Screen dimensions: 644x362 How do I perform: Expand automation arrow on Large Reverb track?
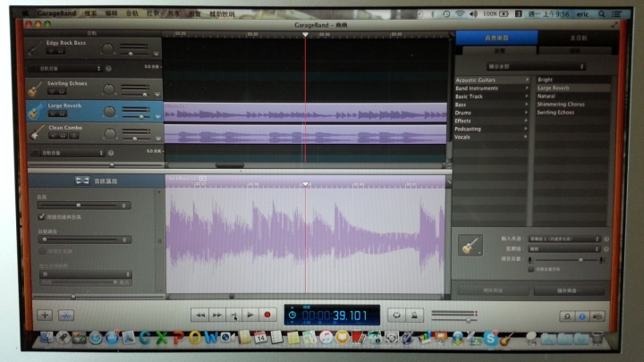click(x=158, y=117)
